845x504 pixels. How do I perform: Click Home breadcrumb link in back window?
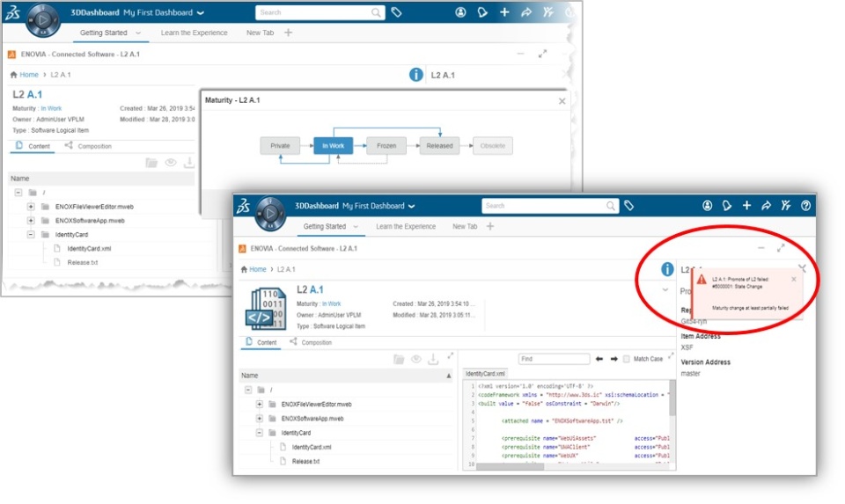coord(29,75)
